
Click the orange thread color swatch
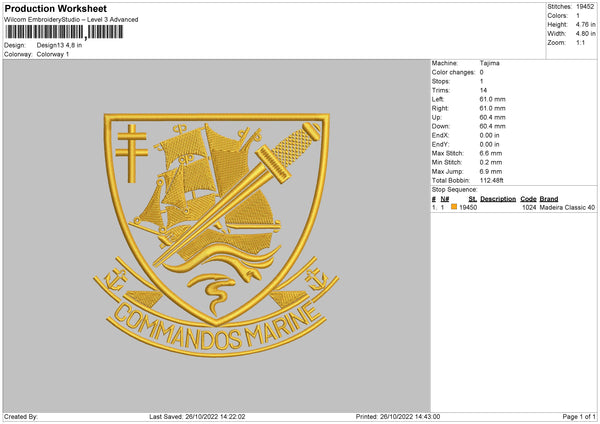(x=454, y=207)
